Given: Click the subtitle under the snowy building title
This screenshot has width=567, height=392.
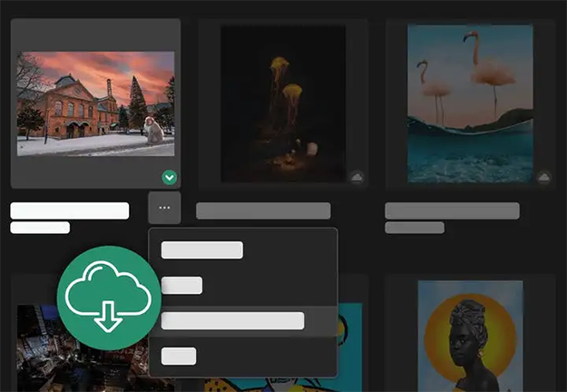Looking at the screenshot, I should [x=40, y=228].
